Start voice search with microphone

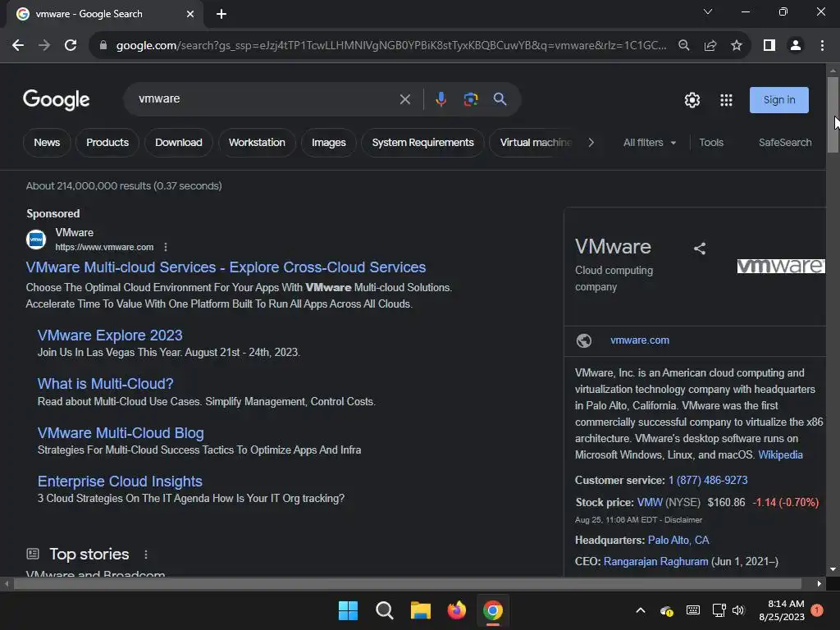[441, 99]
